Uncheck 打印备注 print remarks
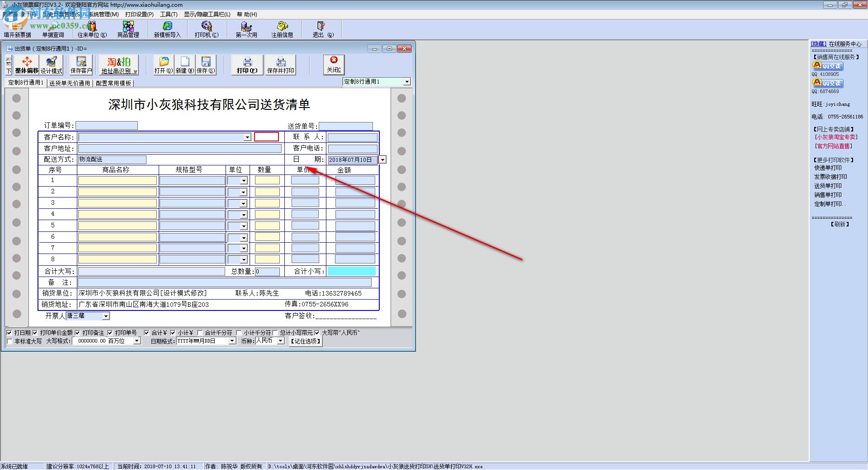The image size is (868, 470). (x=77, y=333)
